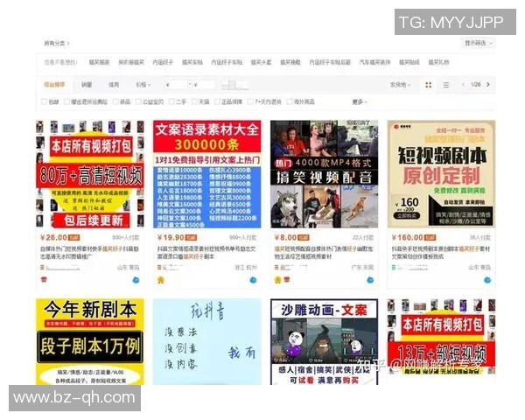525x420 pixels.
Task: Expand 所有分类 category breadcrumb
Action: [x=57, y=43]
